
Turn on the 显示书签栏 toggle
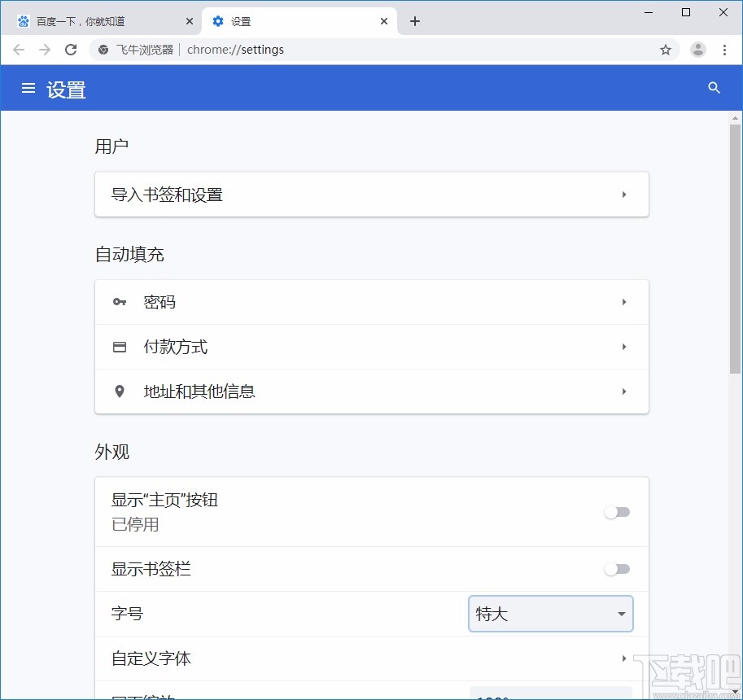point(617,569)
